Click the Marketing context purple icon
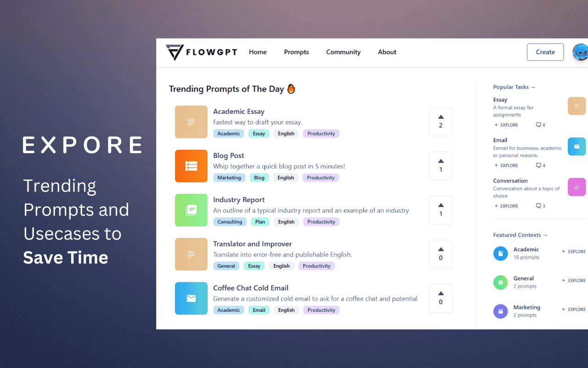The height and width of the screenshot is (368, 588). (x=501, y=311)
